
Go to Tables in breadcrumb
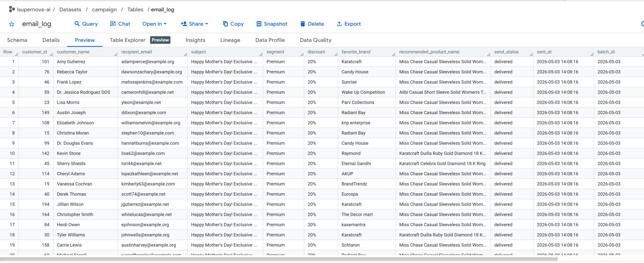pos(135,9)
